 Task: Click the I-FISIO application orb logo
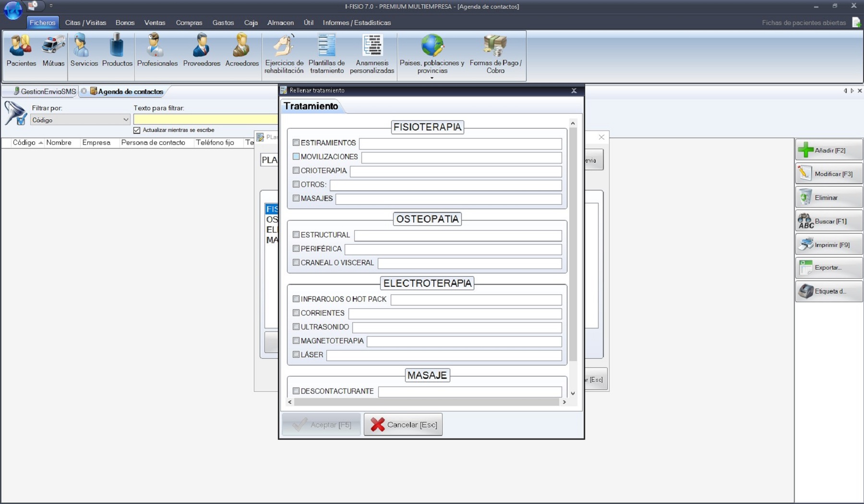(13, 11)
